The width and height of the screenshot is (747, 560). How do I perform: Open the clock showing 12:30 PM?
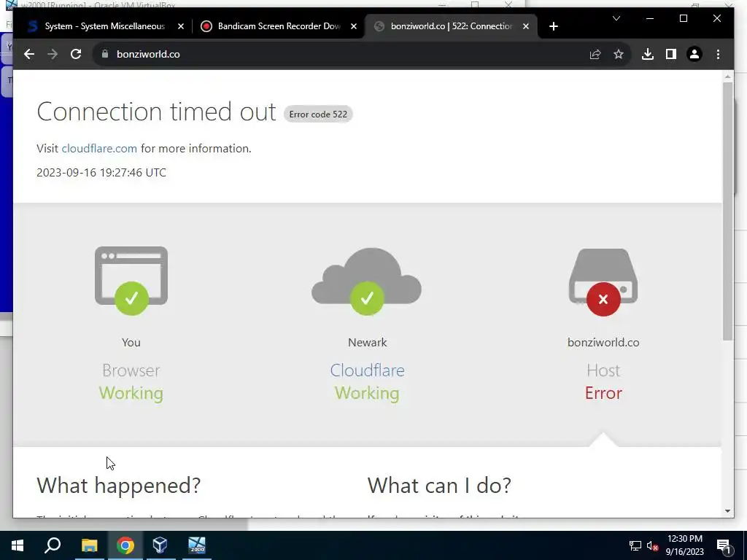(x=684, y=545)
